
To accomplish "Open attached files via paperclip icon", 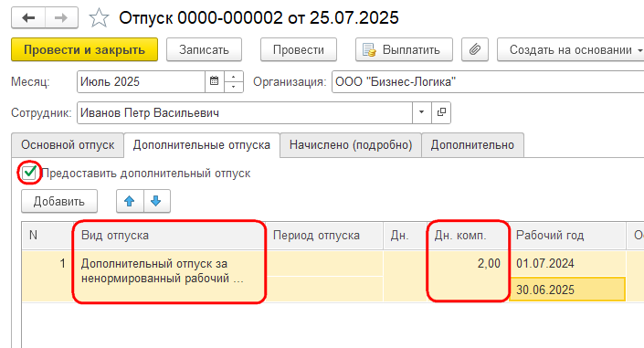I will pyautogui.click(x=475, y=49).
